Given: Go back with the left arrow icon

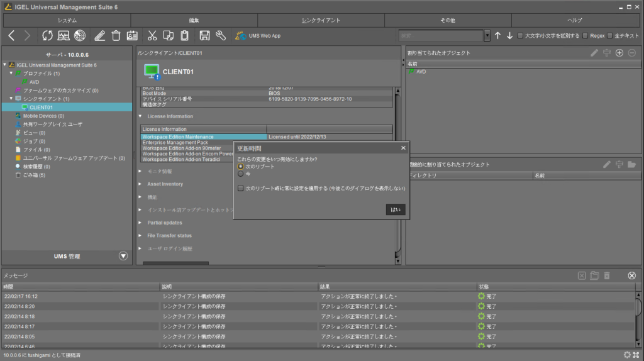Looking at the screenshot, I should 11,36.
